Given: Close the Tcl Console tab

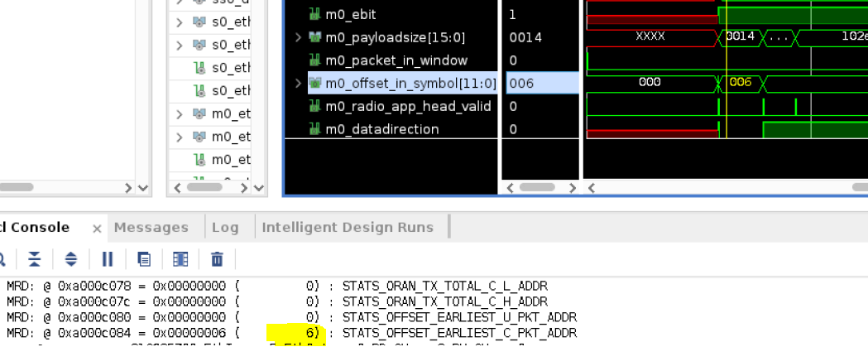Looking at the screenshot, I should [97, 228].
